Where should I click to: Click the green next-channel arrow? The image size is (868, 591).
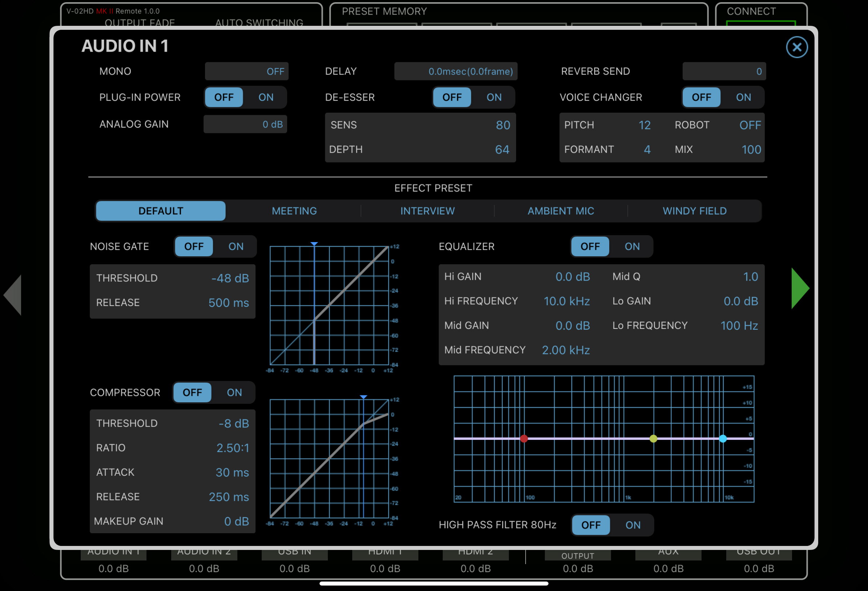(x=799, y=288)
